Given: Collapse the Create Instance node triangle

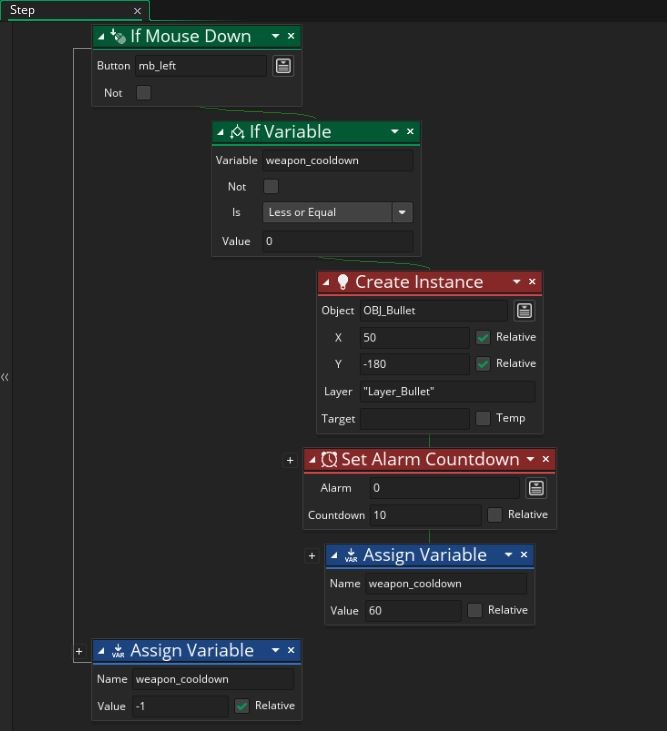Looking at the screenshot, I should 326,282.
